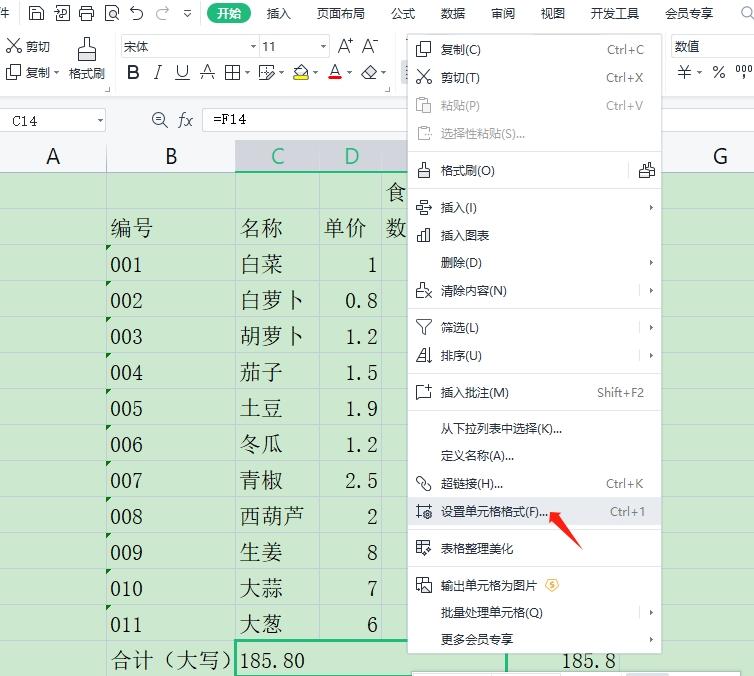Open the font size dropdown 11
Screen dimensions: 754x676
324,47
